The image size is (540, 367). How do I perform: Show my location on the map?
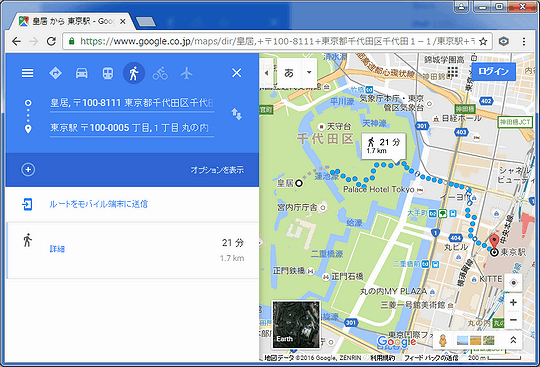[513, 283]
